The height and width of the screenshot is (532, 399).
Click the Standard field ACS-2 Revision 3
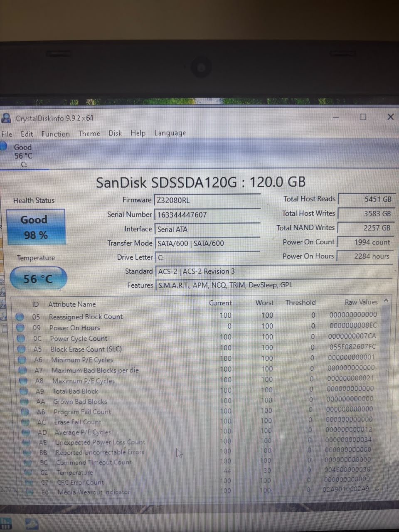[273, 271]
